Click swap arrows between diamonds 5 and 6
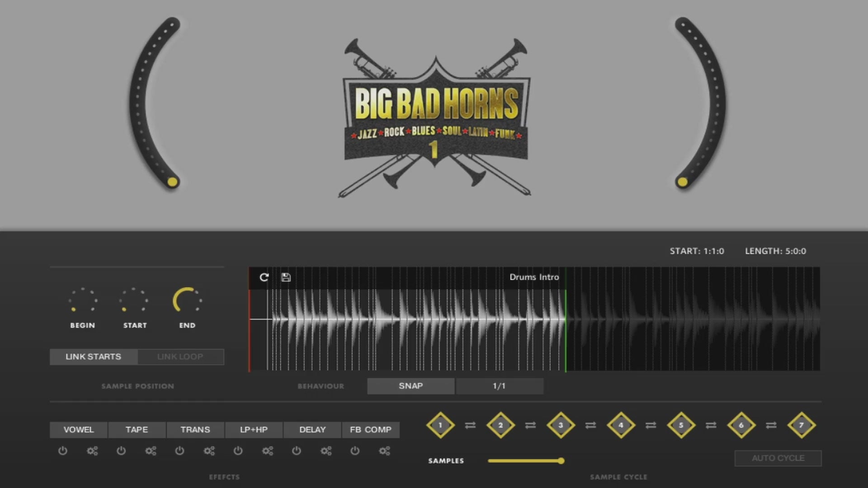The width and height of the screenshot is (868, 488). (x=711, y=425)
